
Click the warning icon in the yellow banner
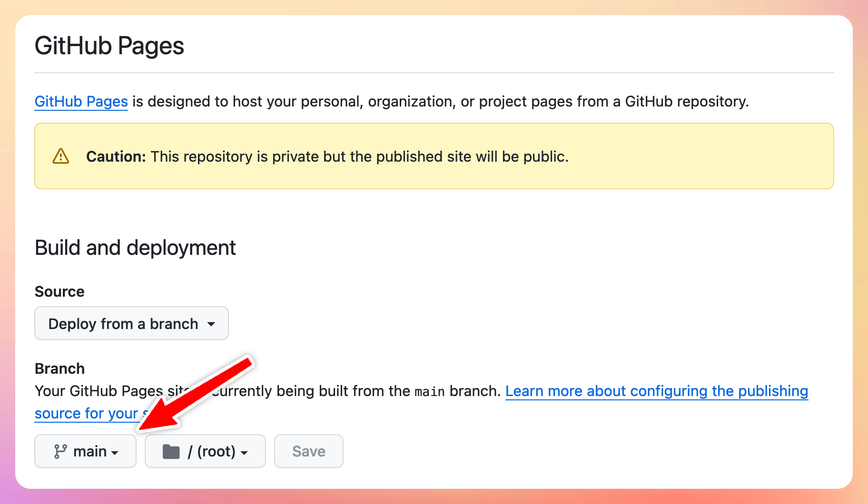tap(60, 156)
